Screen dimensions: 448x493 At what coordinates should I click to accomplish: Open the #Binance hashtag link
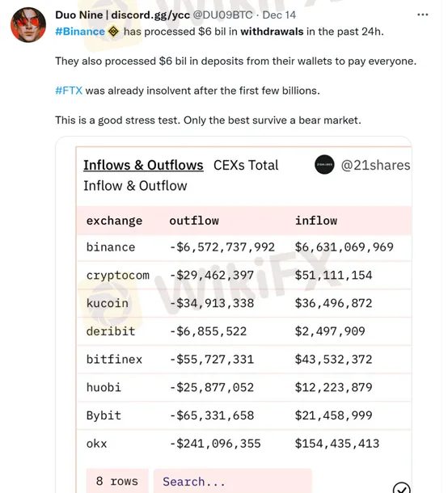point(80,32)
